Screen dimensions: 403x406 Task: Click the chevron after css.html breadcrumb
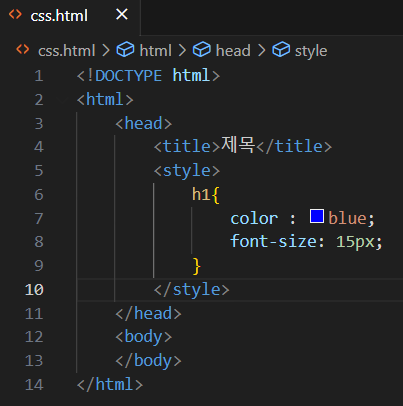point(106,51)
